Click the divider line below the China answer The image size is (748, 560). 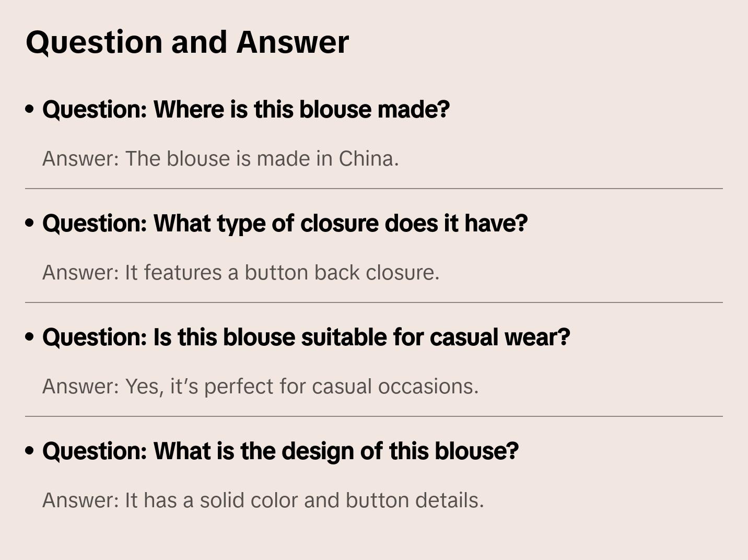coord(374,189)
